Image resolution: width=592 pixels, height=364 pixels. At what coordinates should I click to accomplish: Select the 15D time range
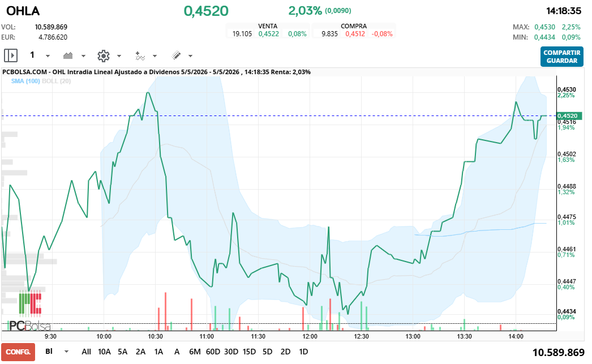point(249,352)
